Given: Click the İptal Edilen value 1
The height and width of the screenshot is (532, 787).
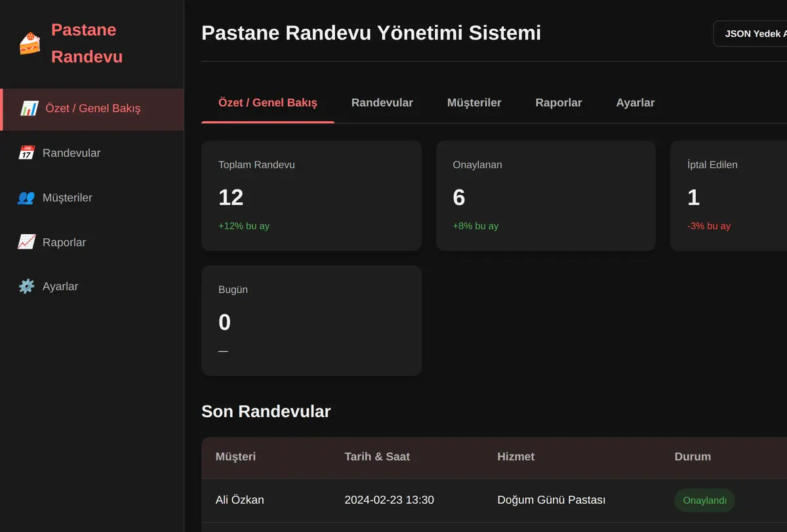Looking at the screenshot, I should click(693, 197).
